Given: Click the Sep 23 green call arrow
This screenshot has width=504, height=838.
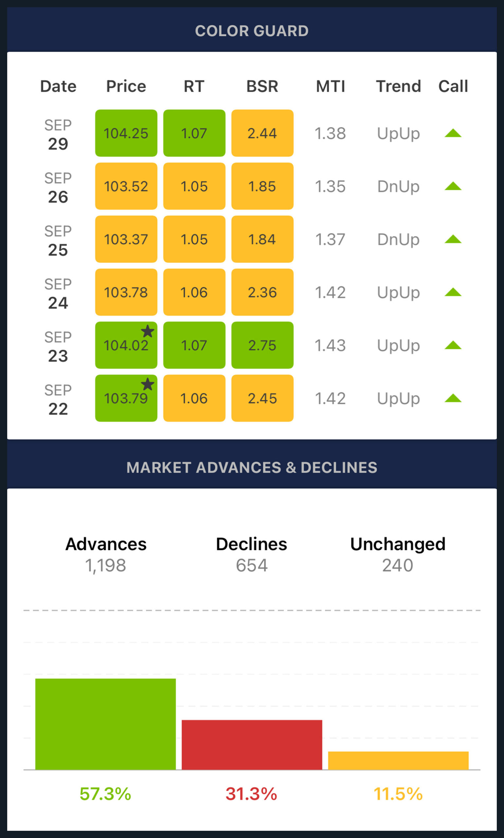Looking at the screenshot, I should click(x=453, y=345).
